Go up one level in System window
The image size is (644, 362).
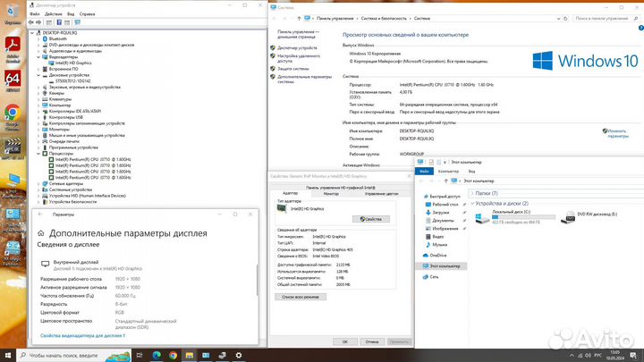click(x=299, y=19)
